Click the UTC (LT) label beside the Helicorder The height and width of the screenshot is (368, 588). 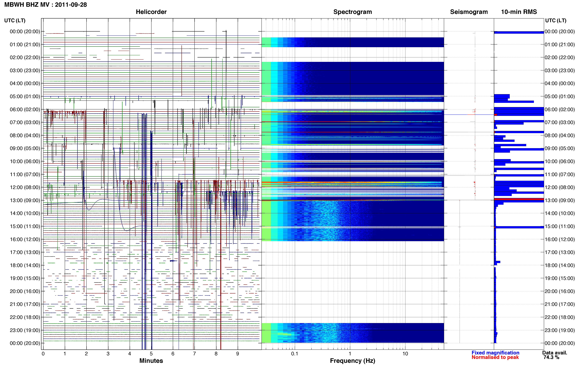pos(15,20)
